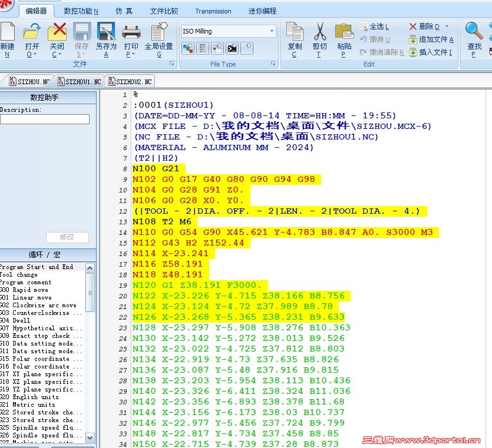This screenshot has height=448, width=492.
Task: Switch to the 文件比较 ribbon tab
Action: point(164,11)
